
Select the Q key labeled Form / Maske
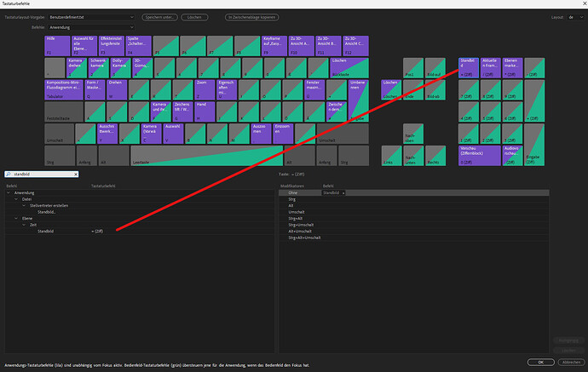coord(95,90)
